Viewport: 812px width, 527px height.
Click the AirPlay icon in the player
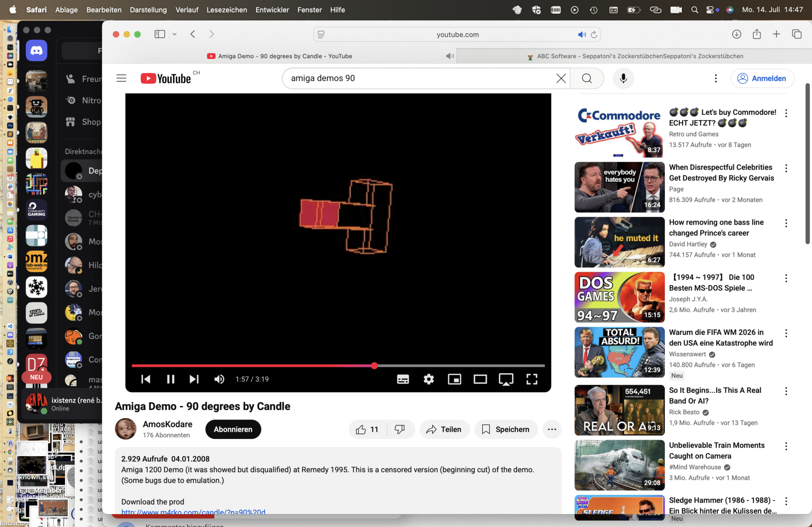click(x=506, y=379)
